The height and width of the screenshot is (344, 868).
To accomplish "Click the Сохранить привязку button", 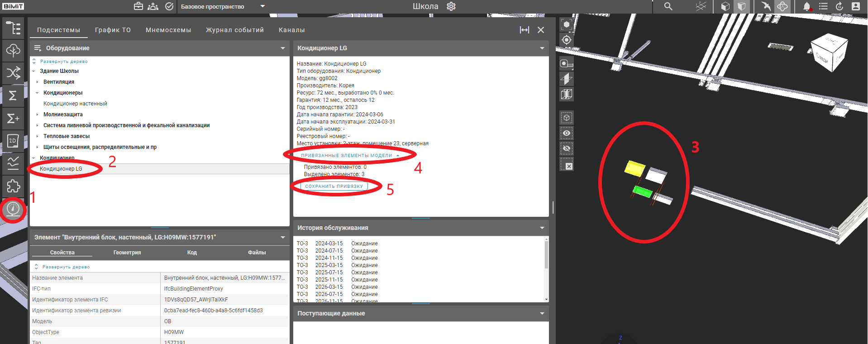I will click(334, 186).
